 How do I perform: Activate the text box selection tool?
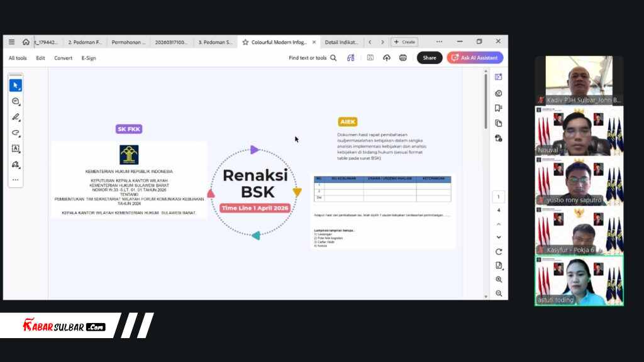pos(15,149)
